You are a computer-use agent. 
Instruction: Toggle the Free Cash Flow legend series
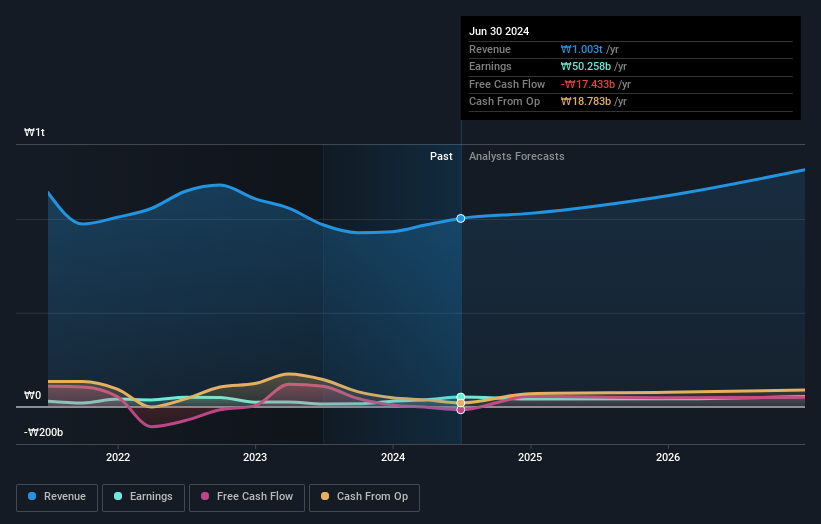pos(247,497)
